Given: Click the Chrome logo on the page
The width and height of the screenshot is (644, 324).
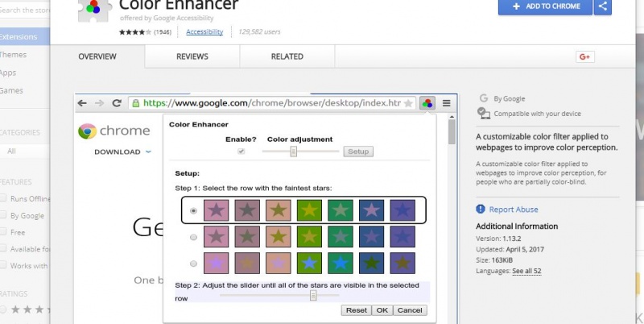Looking at the screenshot, I should (x=87, y=131).
